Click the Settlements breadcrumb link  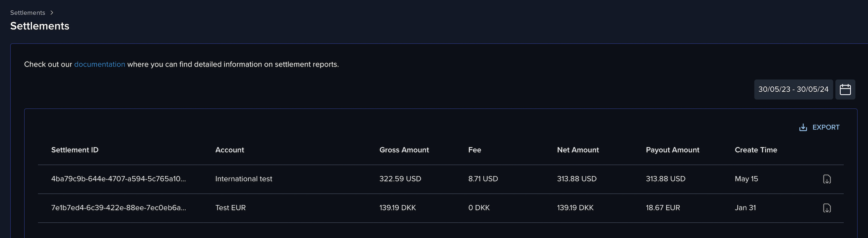coord(28,13)
